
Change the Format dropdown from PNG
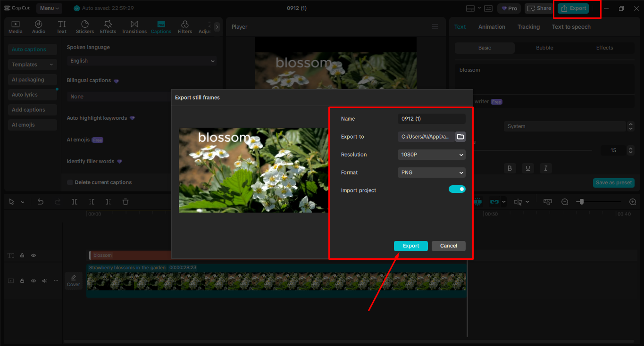[x=431, y=173]
